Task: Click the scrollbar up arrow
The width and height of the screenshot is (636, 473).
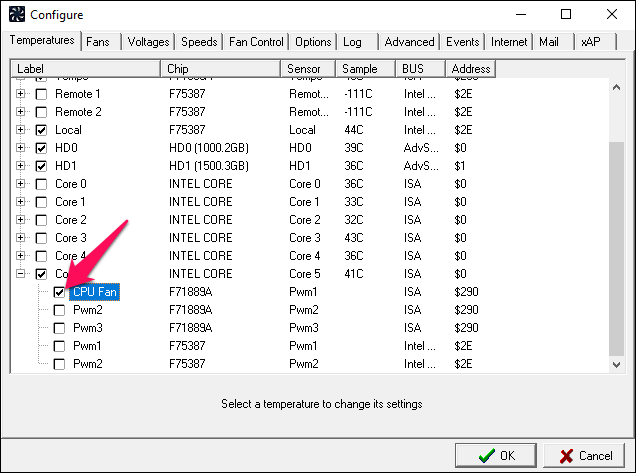Action: tap(617, 87)
